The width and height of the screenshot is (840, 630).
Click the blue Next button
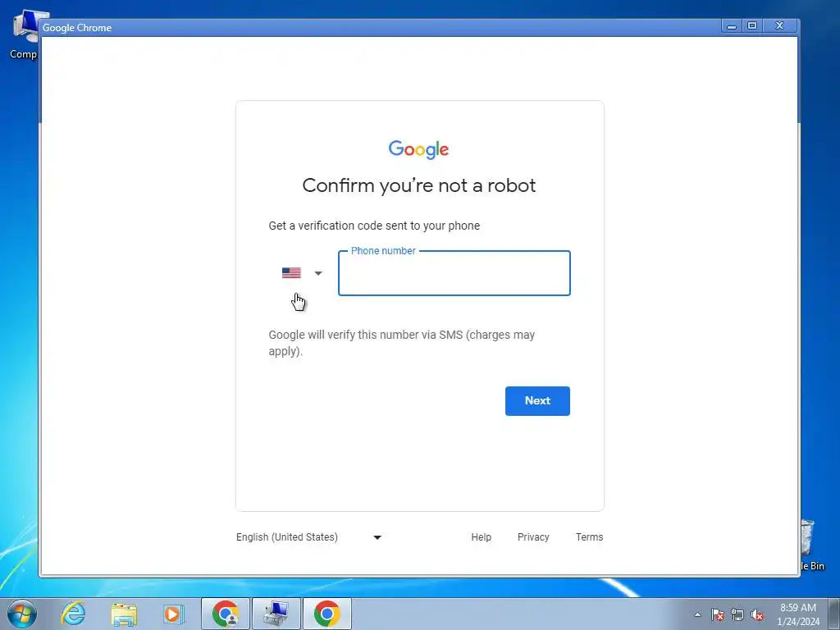click(537, 400)
